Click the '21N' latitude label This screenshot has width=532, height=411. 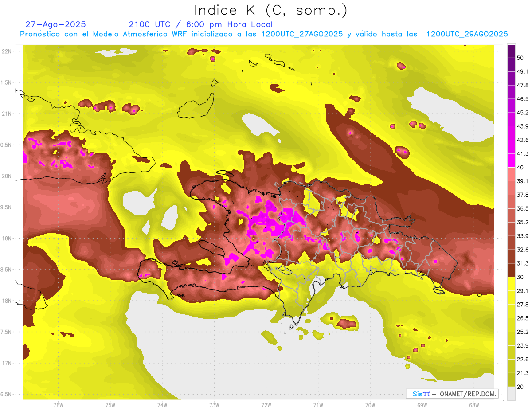(7, 114)
